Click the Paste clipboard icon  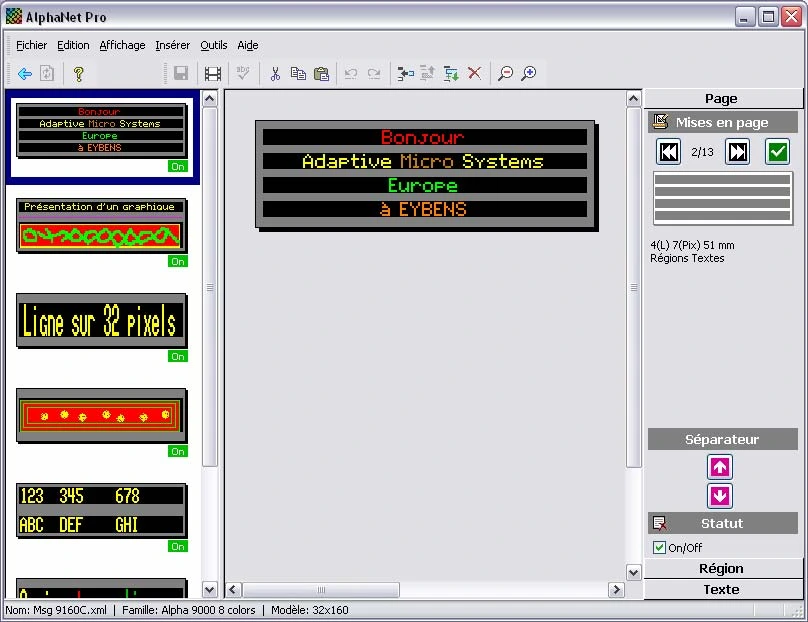click(x=322, y=74)
